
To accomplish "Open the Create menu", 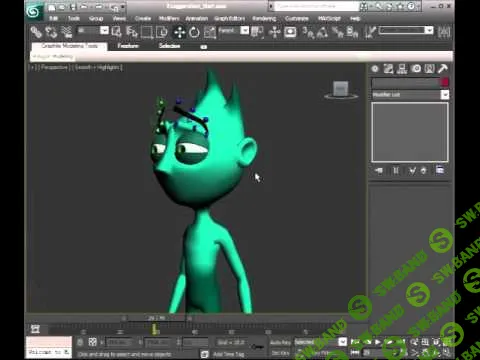I will click(x=143, y=18).
